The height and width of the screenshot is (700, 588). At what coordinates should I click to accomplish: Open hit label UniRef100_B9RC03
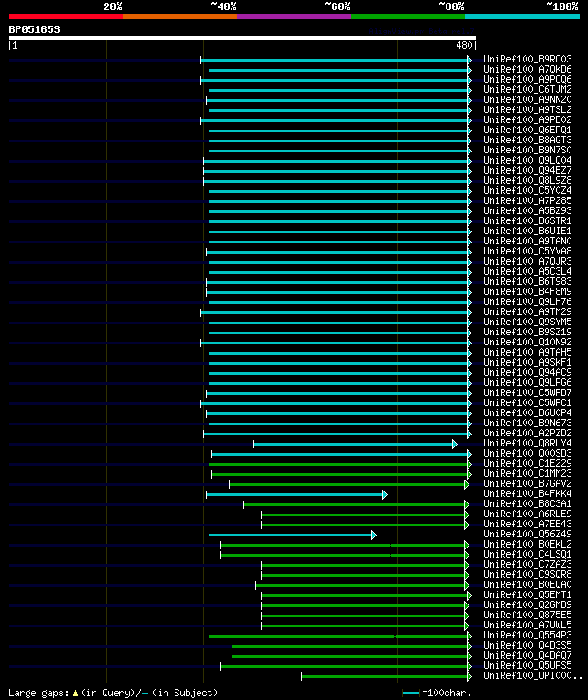(x=527, y=59)
